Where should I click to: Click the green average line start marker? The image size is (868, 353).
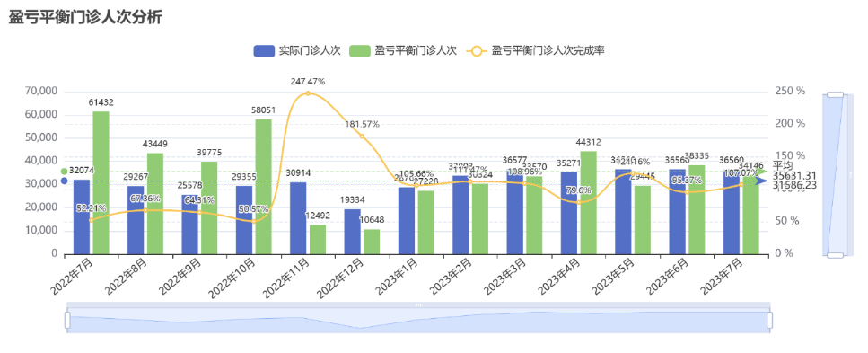[65, 172]
